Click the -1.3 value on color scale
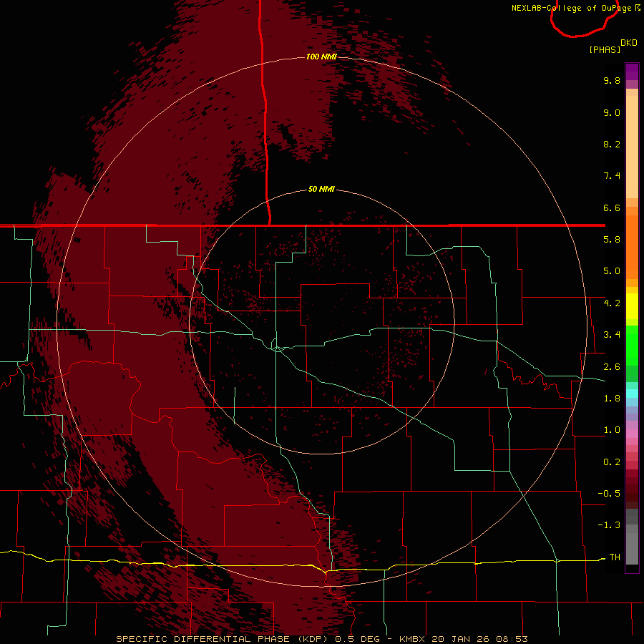The height and width of the screenshot is (644, 644). (609, 525)
